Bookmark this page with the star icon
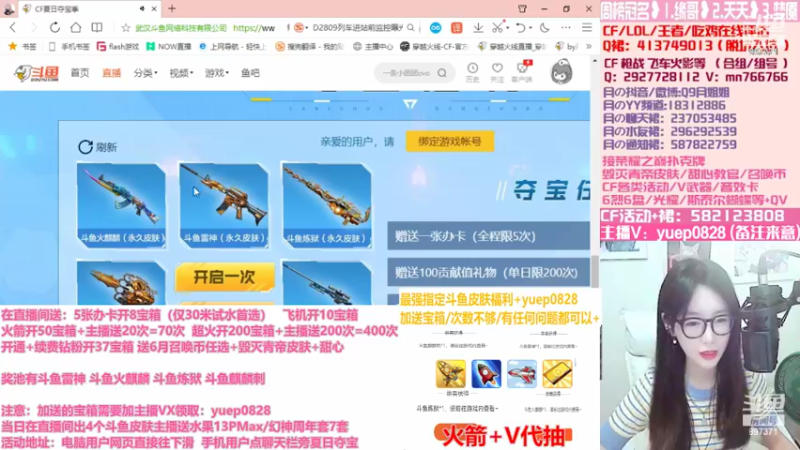Image resolution: width=800 pixels, height=450 pixels. tap(126, 28)
